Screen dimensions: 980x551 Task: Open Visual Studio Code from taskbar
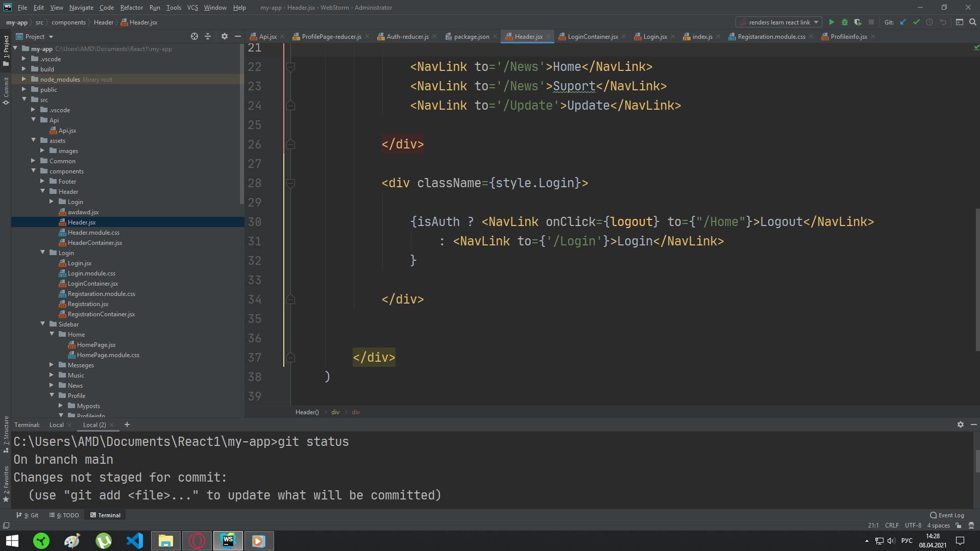point(135,541)
